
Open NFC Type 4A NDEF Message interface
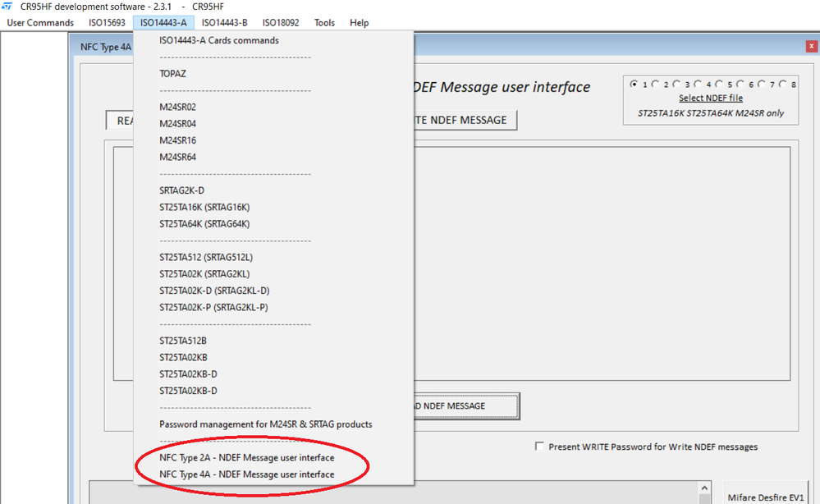click(x=273, y=474)
